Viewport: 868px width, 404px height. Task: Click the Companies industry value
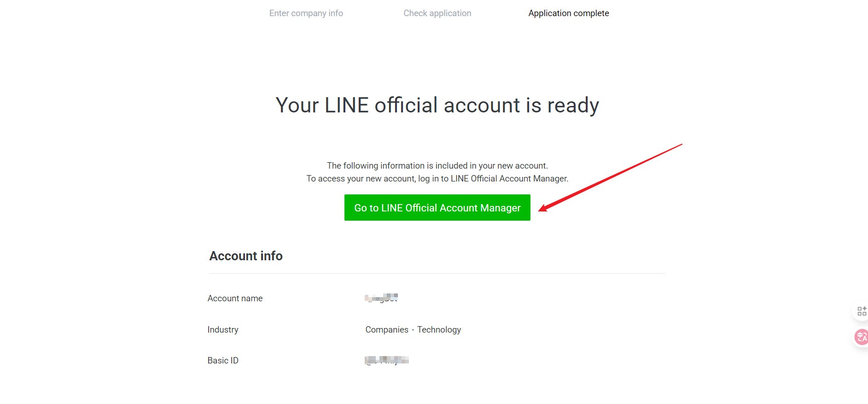click(387, 330)
